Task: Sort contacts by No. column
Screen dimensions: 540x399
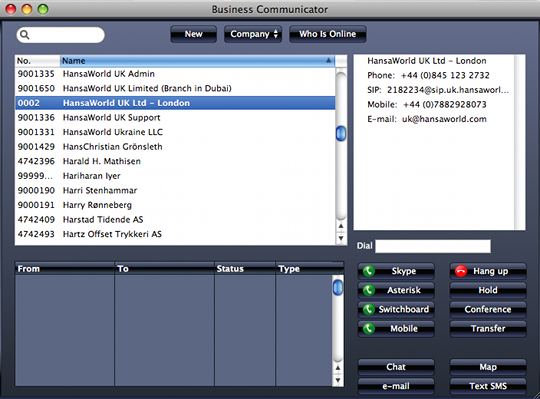Action: 38,61
